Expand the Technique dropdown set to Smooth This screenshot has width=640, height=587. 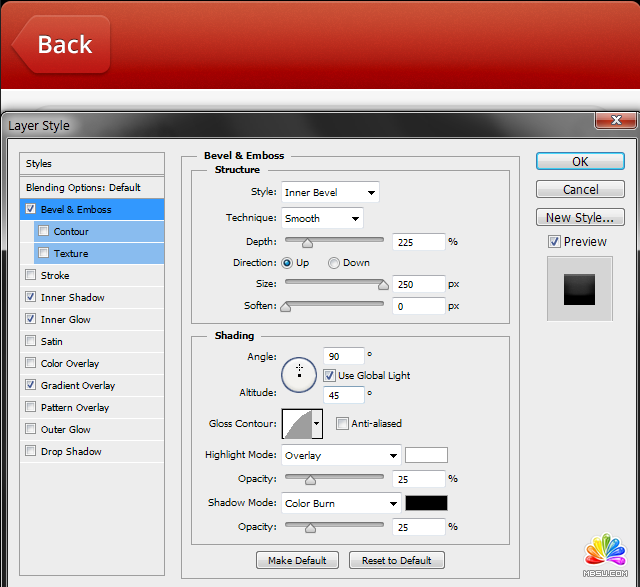[321, 218]
